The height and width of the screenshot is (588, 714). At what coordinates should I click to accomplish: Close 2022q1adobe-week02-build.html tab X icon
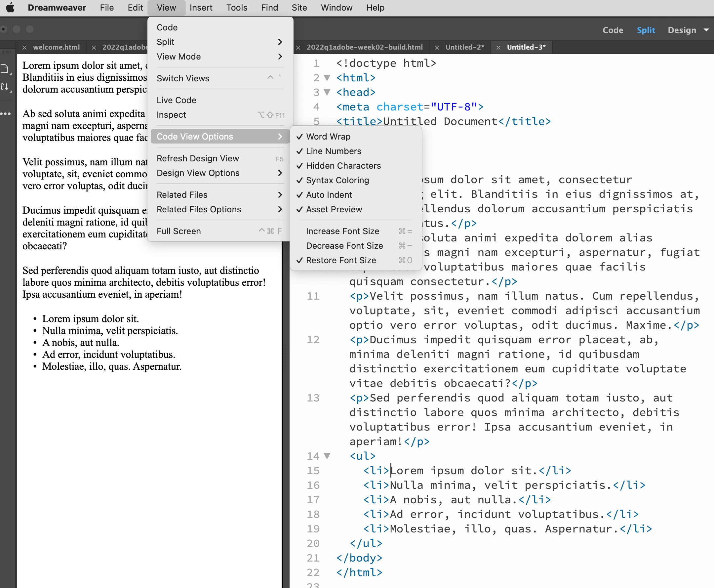[x=298, y=48]
